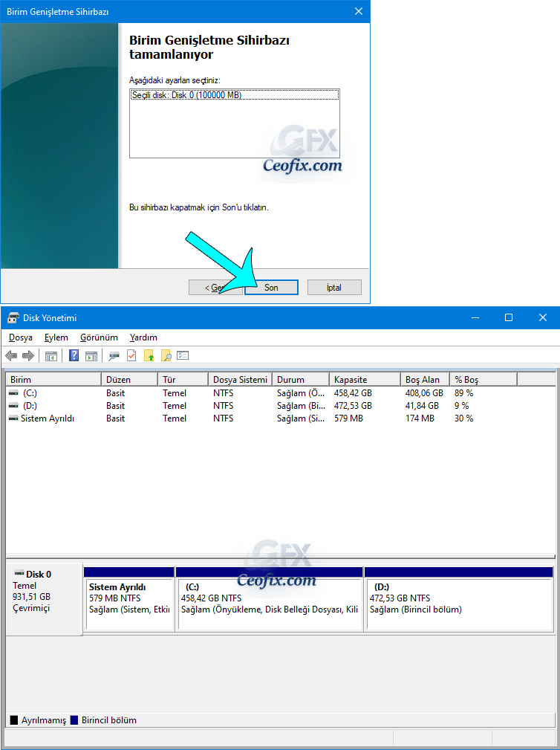
Task: Sort by the Durum column header
Action: [301, 380]
